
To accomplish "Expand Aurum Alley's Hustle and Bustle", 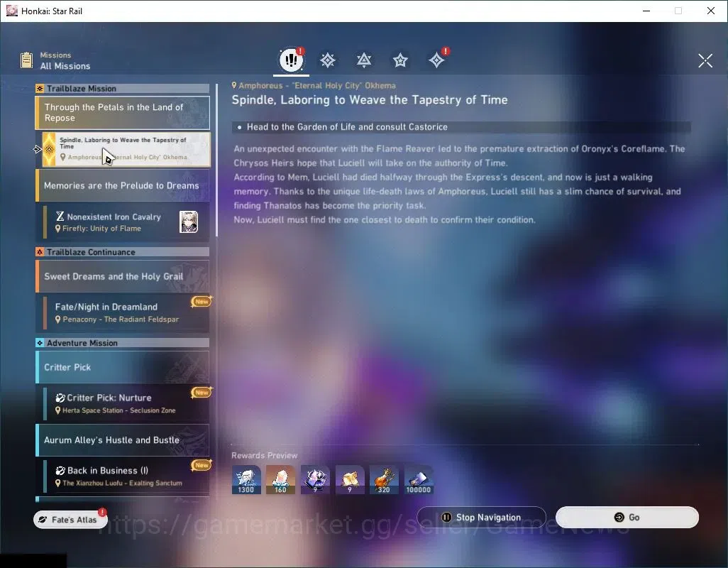I will click(x=123, y=439).
